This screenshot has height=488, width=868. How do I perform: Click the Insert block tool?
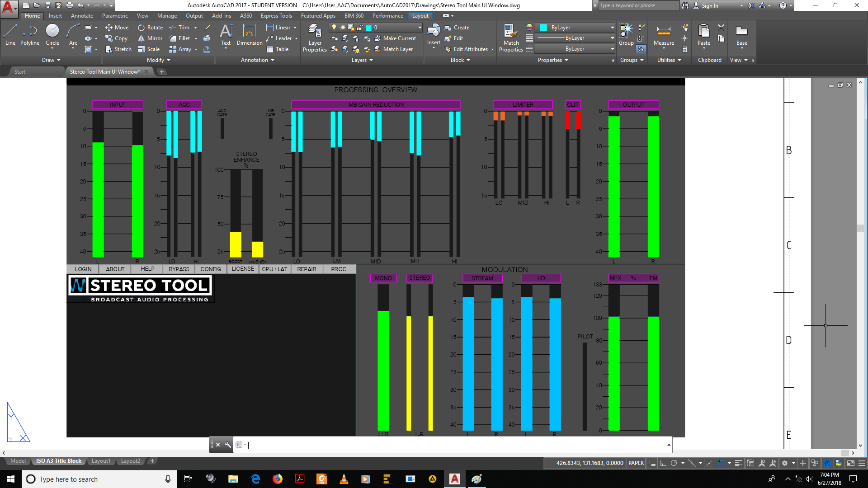(434, 35)
